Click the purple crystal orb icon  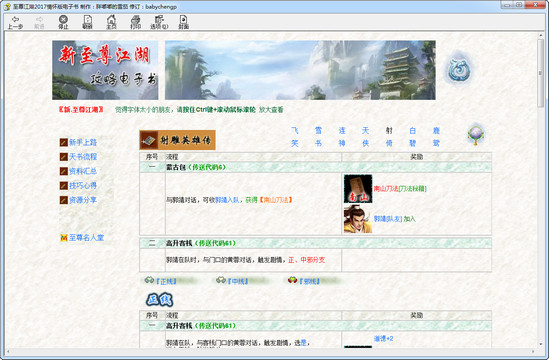[x=475, y=134]
